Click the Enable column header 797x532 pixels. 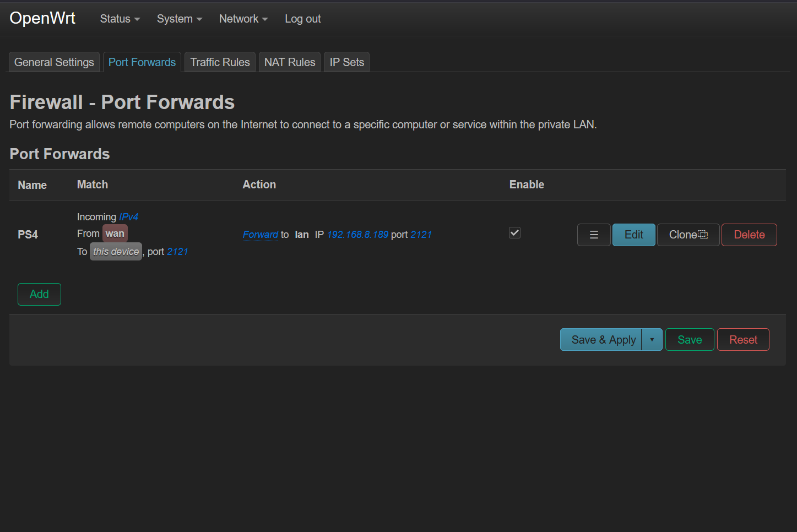coord(527,184)
